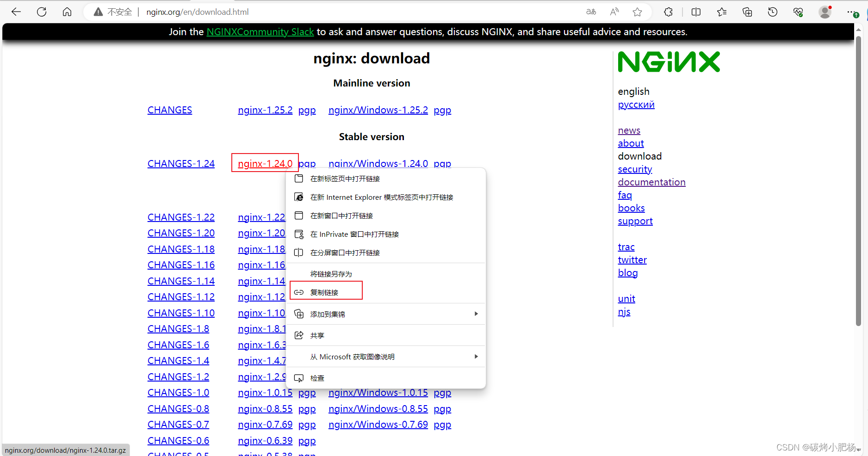The width and height of the screenshot is (868, 456).
Task: Open the documentation sidebar link
Action: pos(651,182)
